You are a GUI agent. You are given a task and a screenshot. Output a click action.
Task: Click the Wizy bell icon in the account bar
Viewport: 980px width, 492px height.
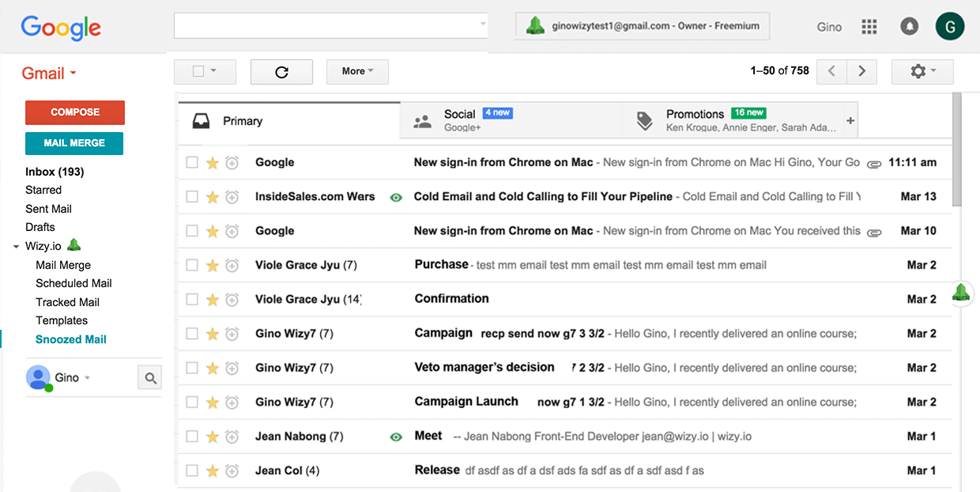coord(535,26)
